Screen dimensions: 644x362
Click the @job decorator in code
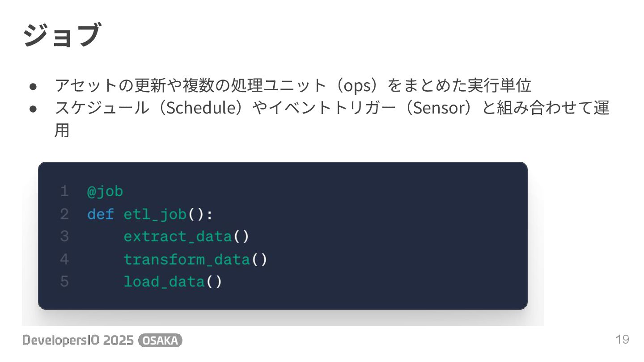click(105, 192)
